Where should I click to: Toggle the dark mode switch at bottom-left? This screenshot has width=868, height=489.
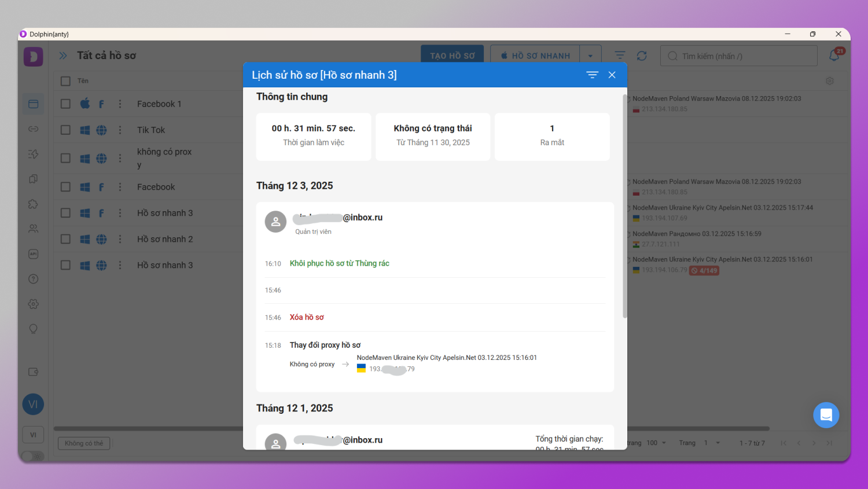(33, 456)
